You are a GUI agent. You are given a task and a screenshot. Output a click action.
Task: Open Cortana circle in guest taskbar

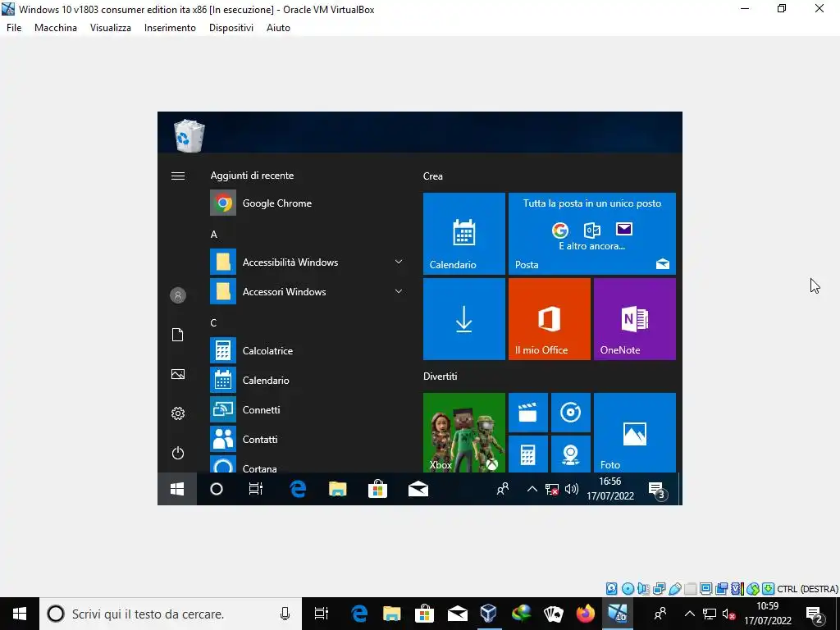(x=217, y=489)
